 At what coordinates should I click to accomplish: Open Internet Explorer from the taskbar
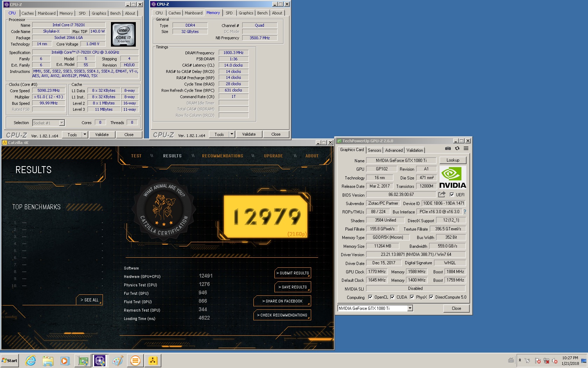pos(31,360)
